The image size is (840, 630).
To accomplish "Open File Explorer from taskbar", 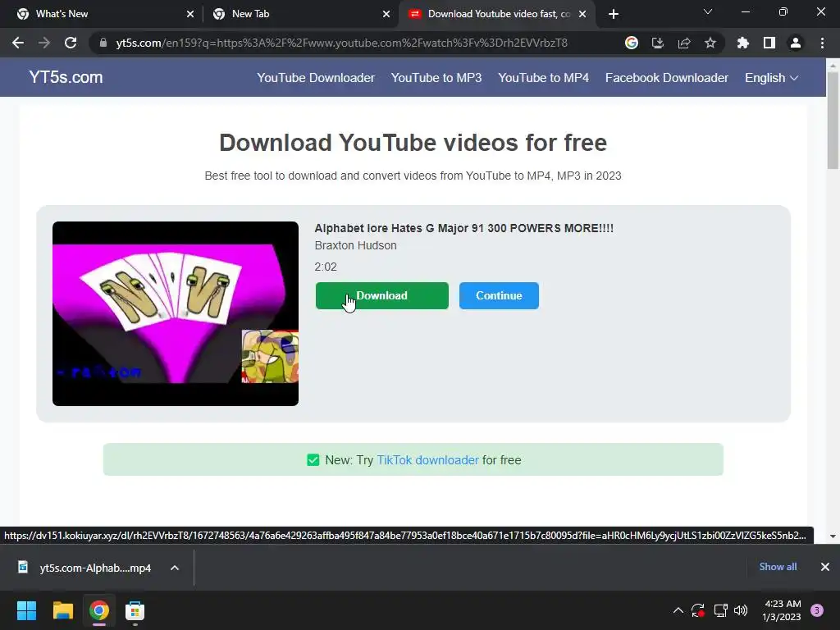I will [62, 610].
